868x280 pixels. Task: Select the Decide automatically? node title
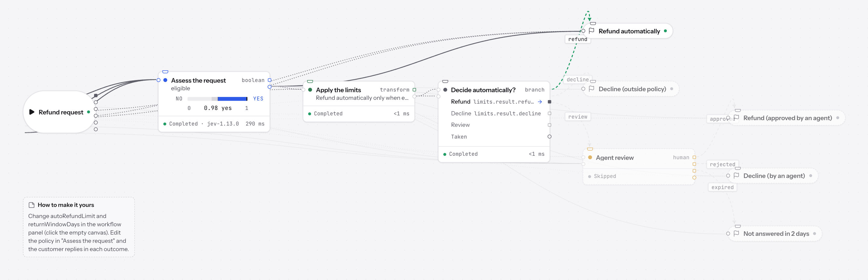[483, 90]
